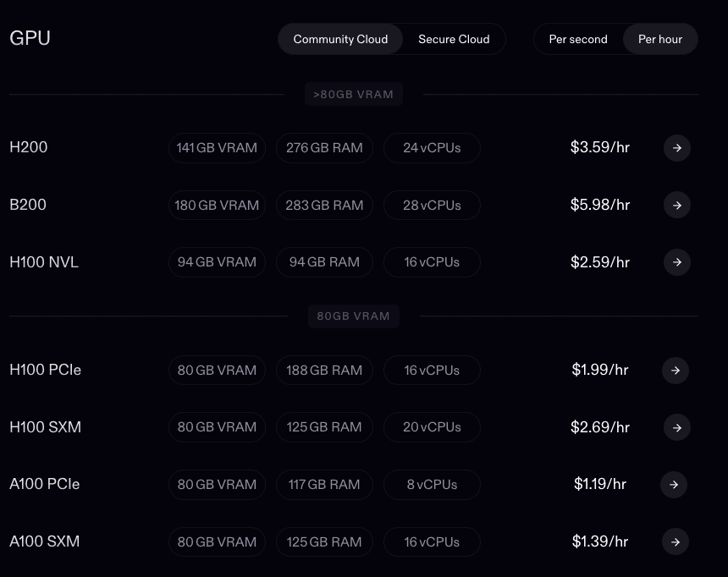Screen dimensions: 728x577
Task: Show prices per second
Action: coord(578,39)
